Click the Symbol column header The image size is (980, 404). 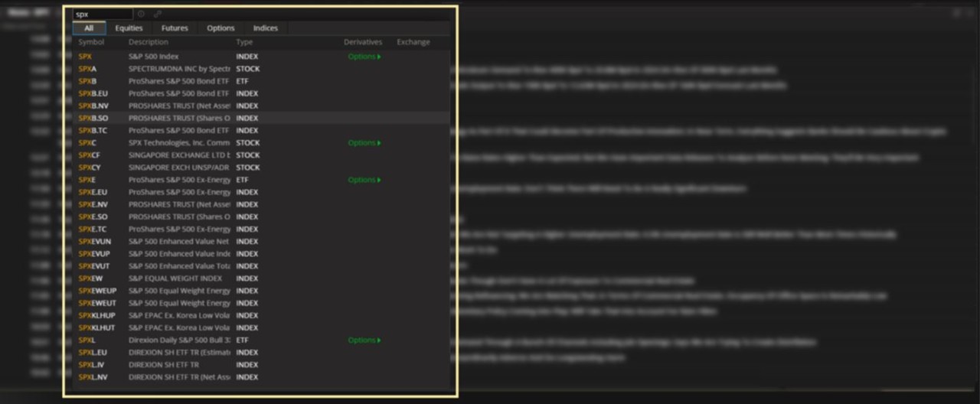coord(91,42)
